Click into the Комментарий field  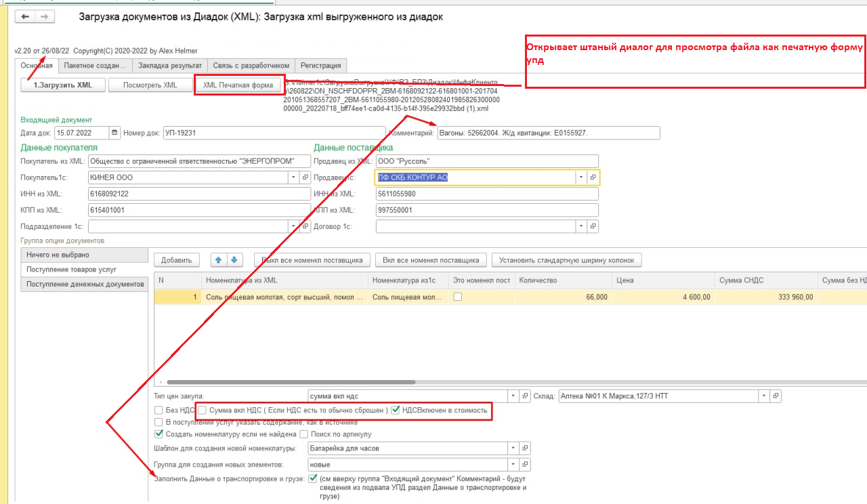(548, 133)
